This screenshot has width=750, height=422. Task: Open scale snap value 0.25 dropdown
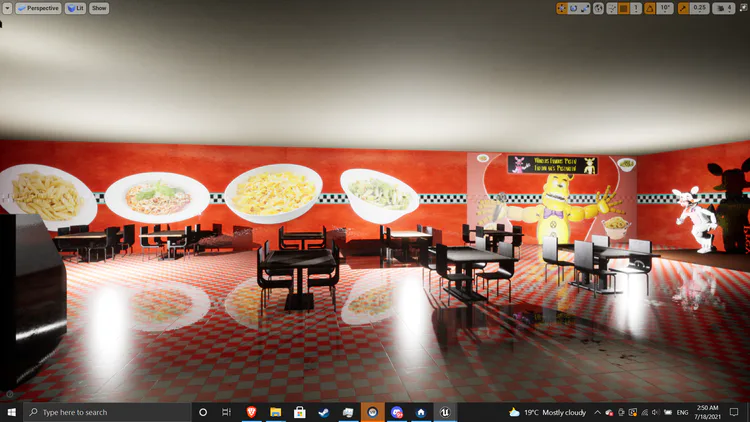[x=699, y=8]
